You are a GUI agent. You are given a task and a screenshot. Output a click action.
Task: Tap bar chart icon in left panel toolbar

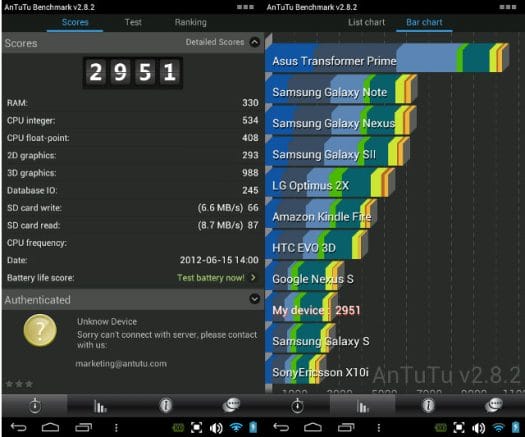(x=100, y=406)
